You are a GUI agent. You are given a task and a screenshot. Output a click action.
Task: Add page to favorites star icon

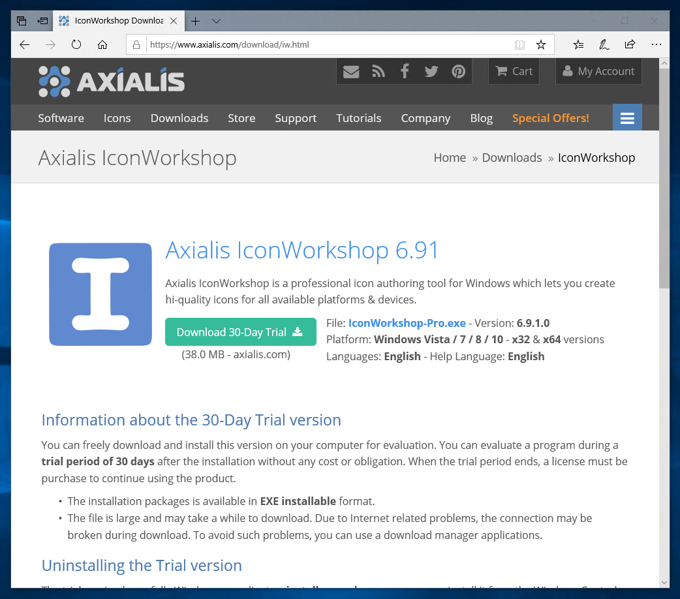pos(541,45)
